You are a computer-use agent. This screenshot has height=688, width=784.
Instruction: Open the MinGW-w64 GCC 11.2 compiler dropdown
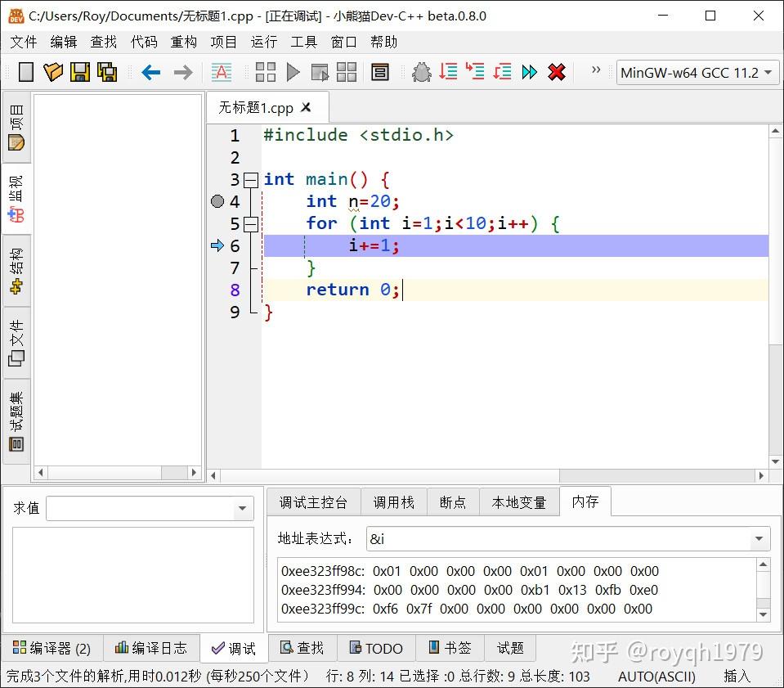697,73
